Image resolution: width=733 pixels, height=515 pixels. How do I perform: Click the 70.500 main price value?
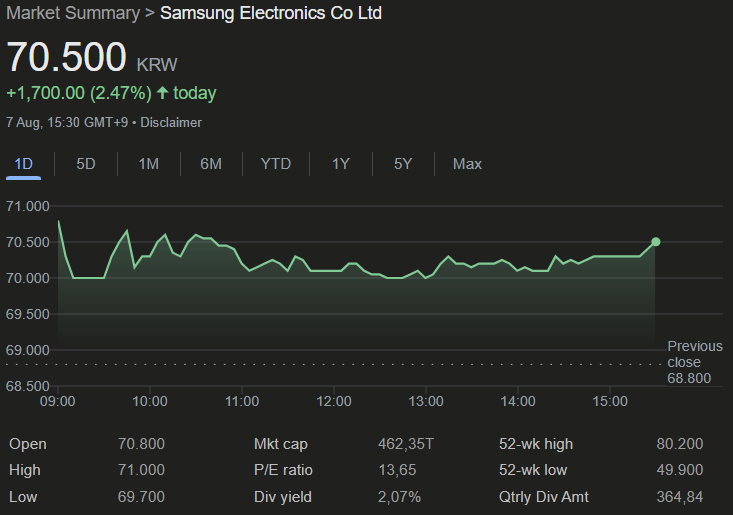(x=66, y=57)
